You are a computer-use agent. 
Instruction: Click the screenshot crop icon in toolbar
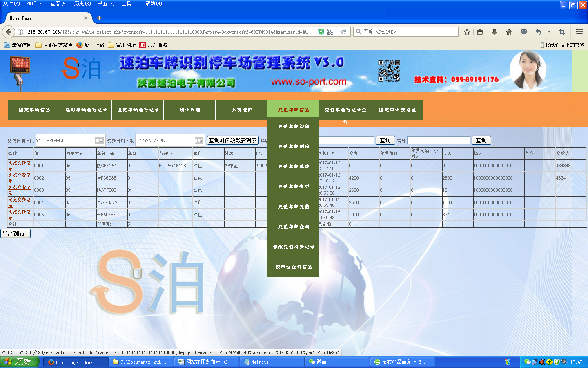pos(562,32)
